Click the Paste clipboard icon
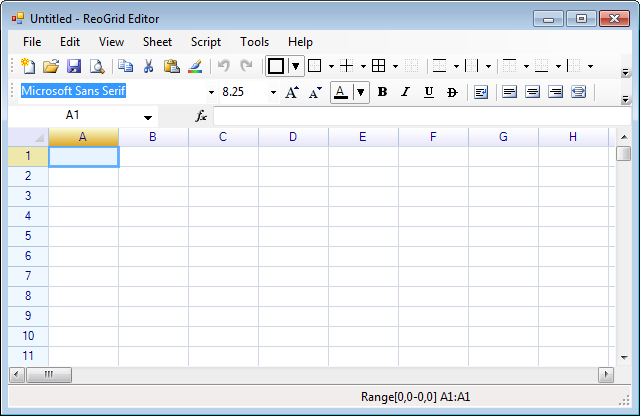The image size is (640, 416). 171,66
